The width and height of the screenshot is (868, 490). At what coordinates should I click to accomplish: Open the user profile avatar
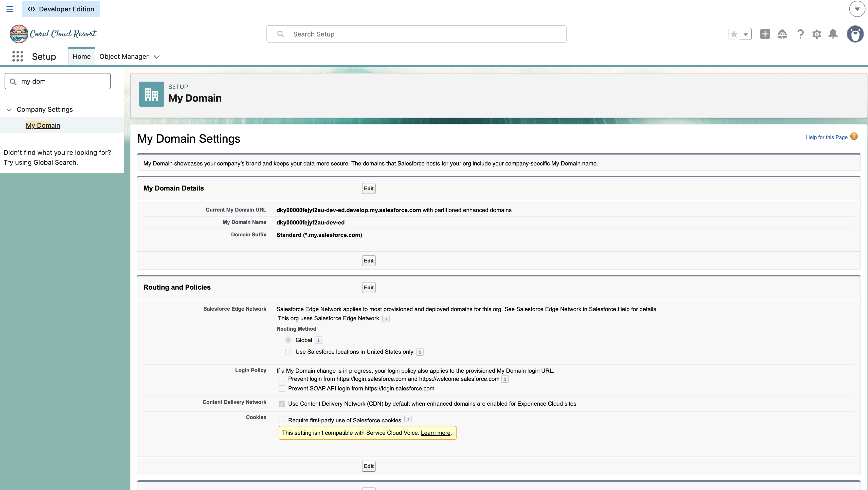[855, 34]
